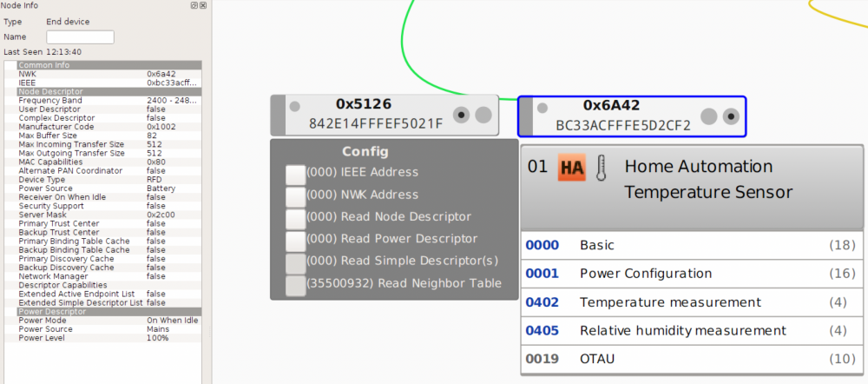Click the plain grey circle on node 0x6A42
The height and width of the screenshot is (384, 868).
(709, 116)
